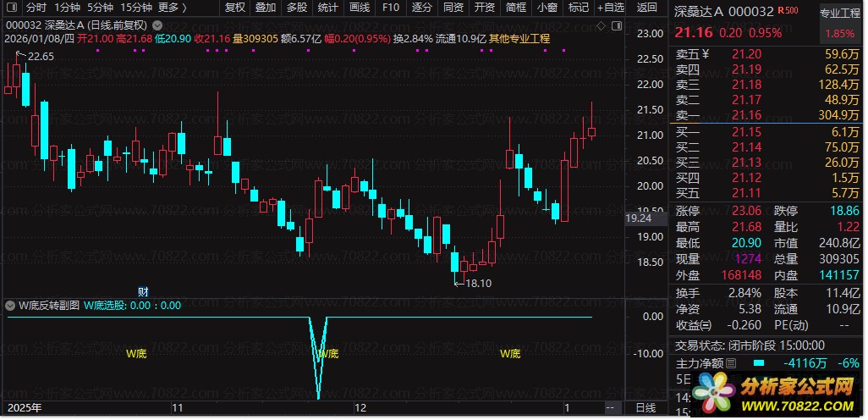Click the 买三 21.13 order row

pos(767,163)
